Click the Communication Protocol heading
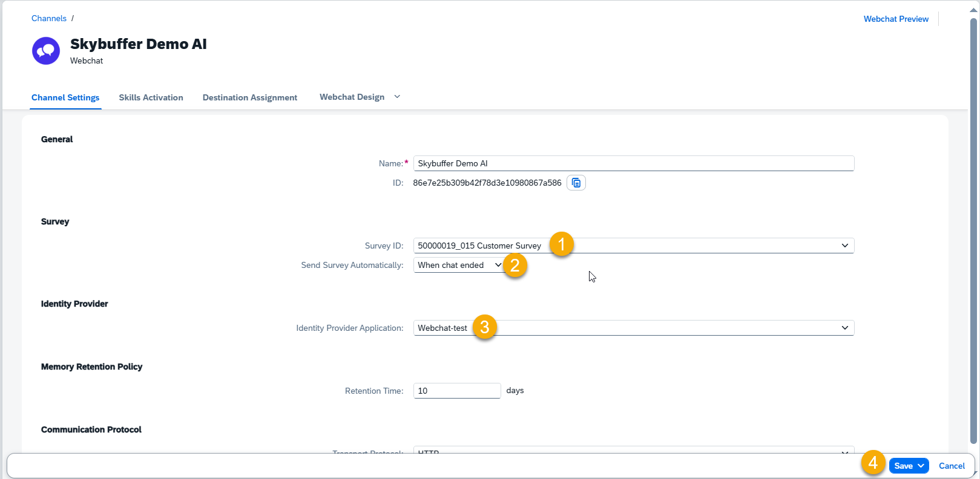The image size is (980, 479). (91, 429)
